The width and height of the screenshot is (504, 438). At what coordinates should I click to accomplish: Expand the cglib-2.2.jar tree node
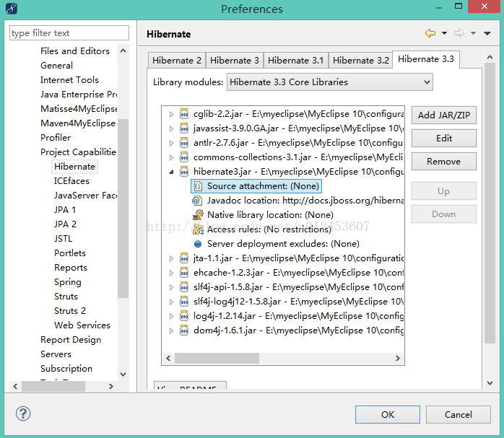(x=171, y=114)
